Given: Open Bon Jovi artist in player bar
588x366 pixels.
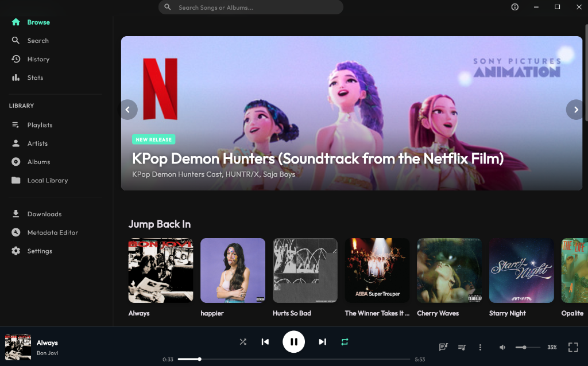Looking at the screenshot, I should [x=47, y=353].
